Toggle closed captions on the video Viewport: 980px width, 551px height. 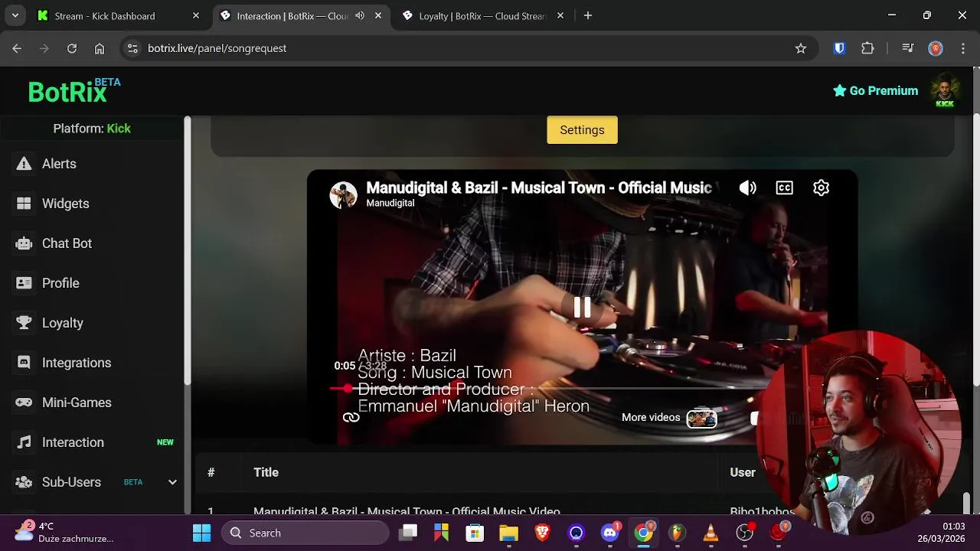click(x=784, y=188)
